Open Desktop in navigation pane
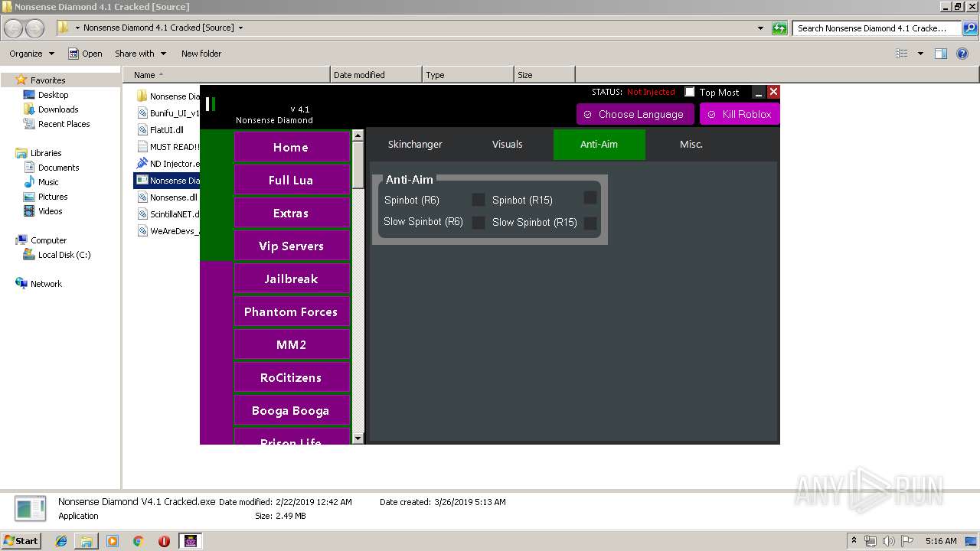980x551 pixels. (53, 95)
